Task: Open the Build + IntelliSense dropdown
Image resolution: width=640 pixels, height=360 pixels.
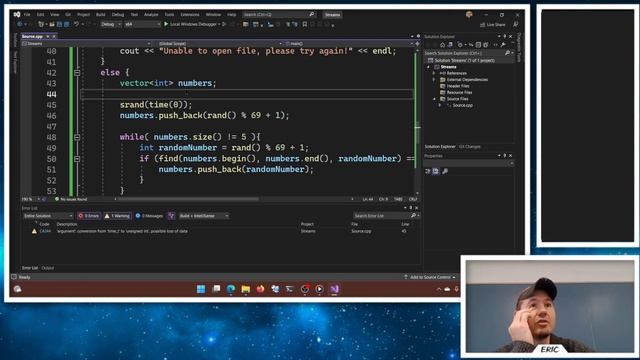Action: click(204, 216)
